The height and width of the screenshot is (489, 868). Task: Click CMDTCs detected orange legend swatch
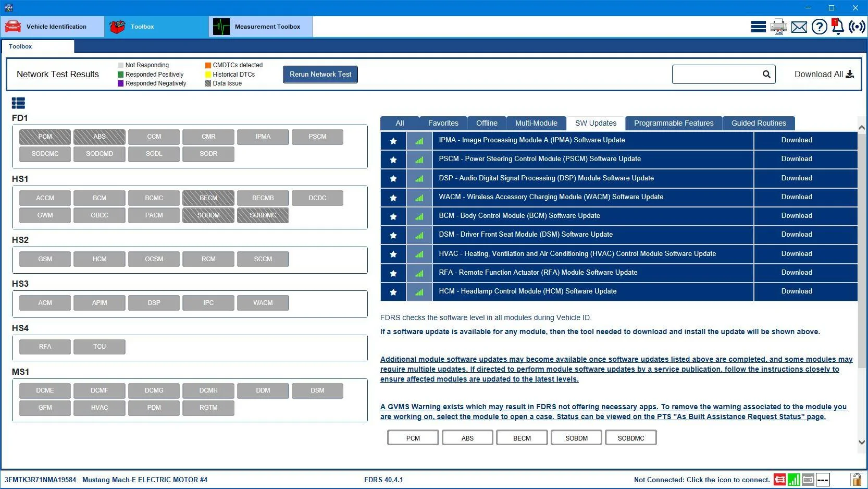[208, 65]
